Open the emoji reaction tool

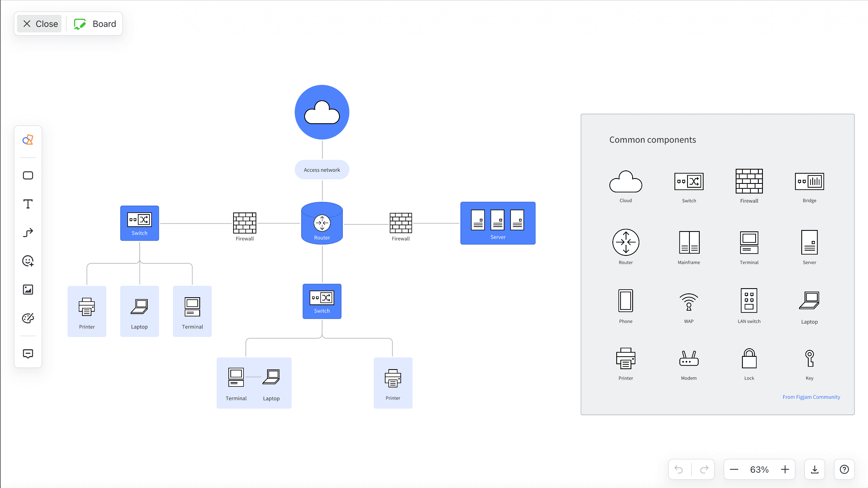tap(28, 261)
